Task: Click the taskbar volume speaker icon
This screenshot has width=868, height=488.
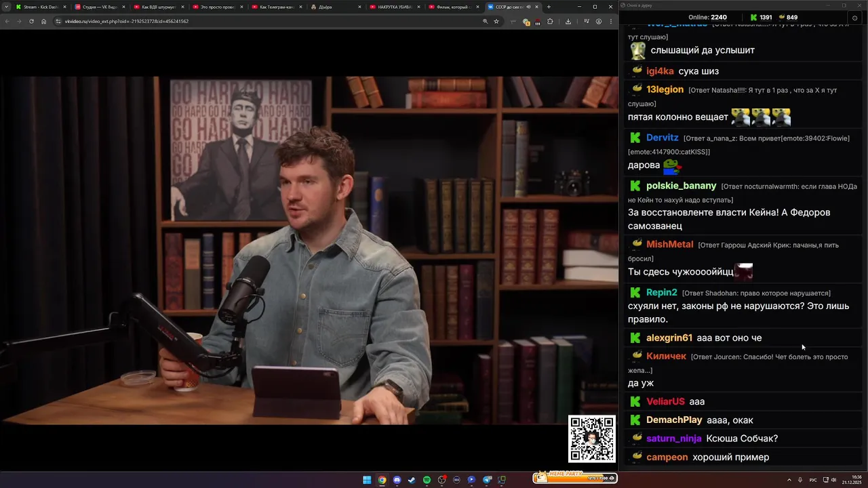Action: (833, 480)
